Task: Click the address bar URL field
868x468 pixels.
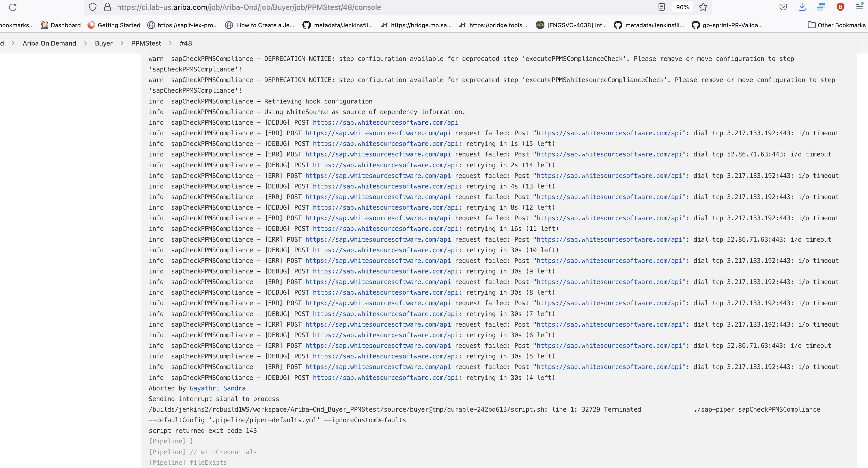Action: (249, 7)
